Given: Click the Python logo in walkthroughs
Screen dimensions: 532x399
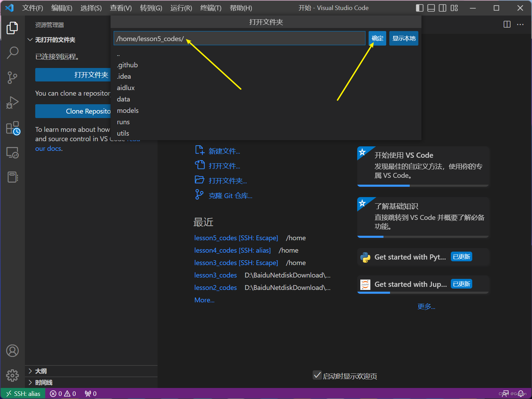Looking at the screenshot, I should coord(365,257).
